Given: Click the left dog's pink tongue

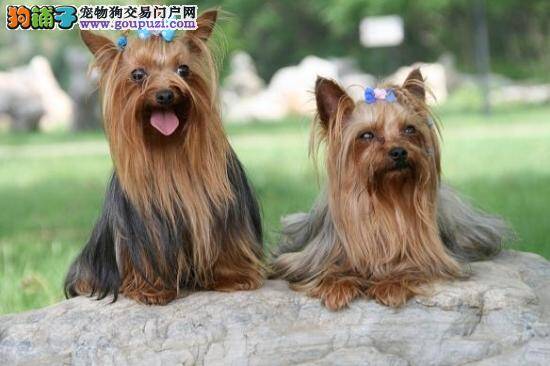Looking at the screenshot, I should pyautogui.click(x=165, y=122).
